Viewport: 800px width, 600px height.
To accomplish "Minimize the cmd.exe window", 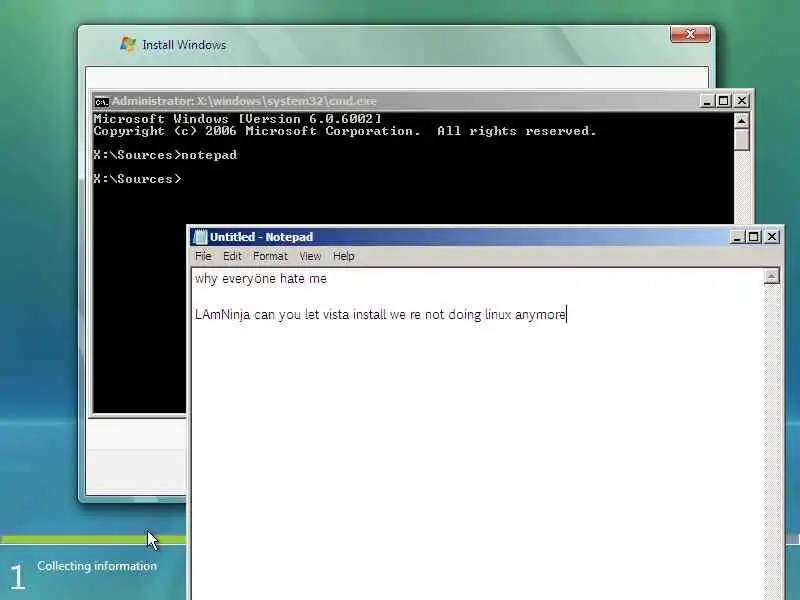I will pyautogui.click(x=707, y=101).
